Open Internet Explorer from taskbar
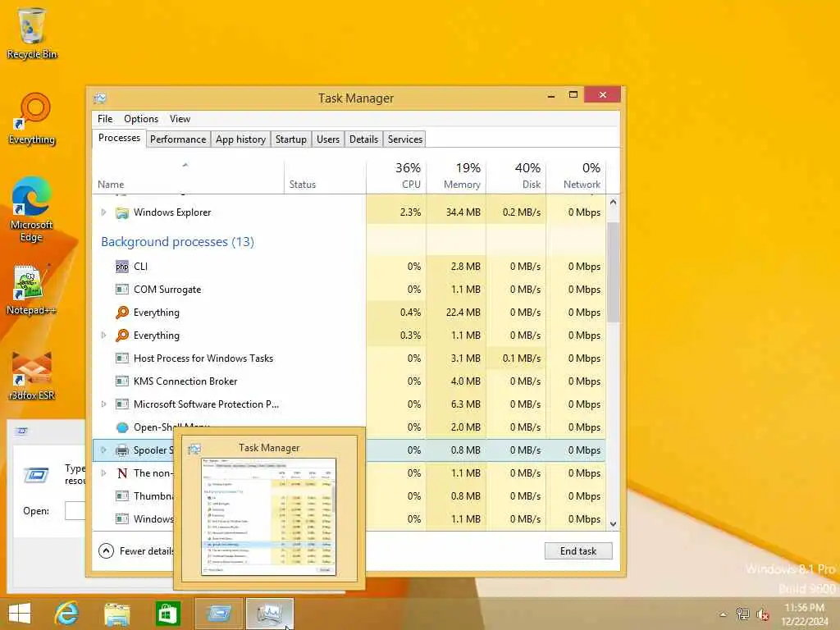The width and height of the screenshot is (840, 630). pyautogui.click(x=67, y=614)
